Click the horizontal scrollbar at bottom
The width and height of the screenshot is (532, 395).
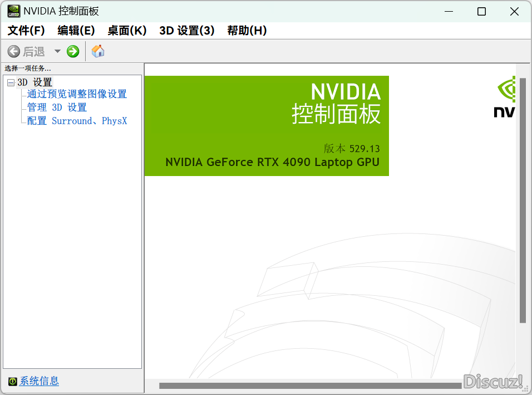click(310, 386)
